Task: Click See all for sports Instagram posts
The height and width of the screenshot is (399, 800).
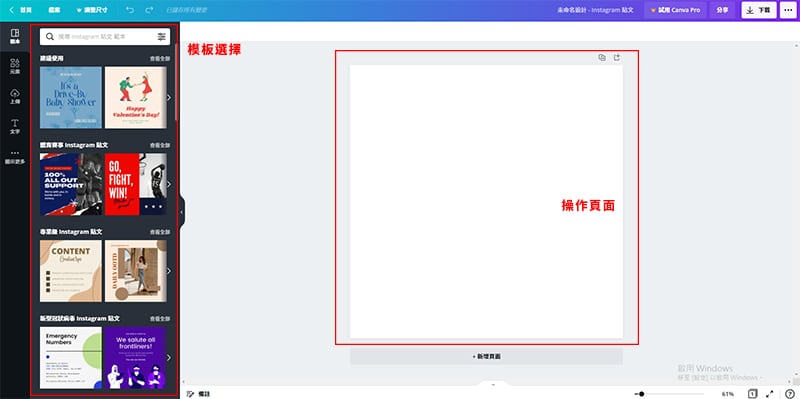Action: [x=160, y=145]
